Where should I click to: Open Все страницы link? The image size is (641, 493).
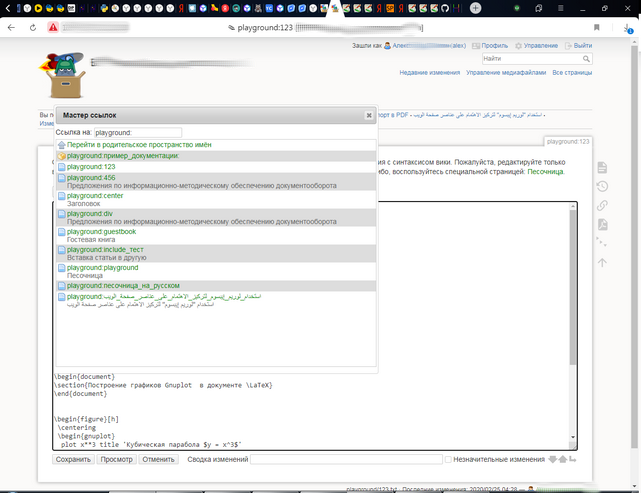pyautogui.click(x=572, y=73)
